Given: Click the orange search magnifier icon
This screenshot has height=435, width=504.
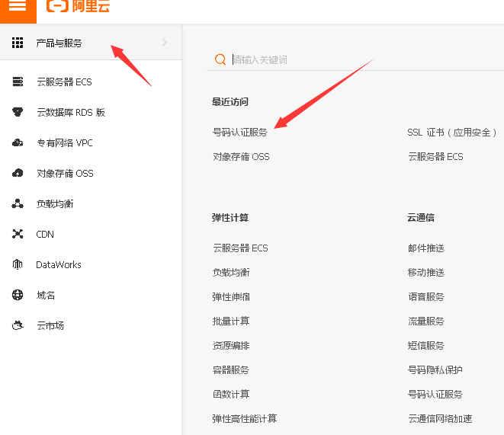Looking at the screenshot, I should 220,59.
